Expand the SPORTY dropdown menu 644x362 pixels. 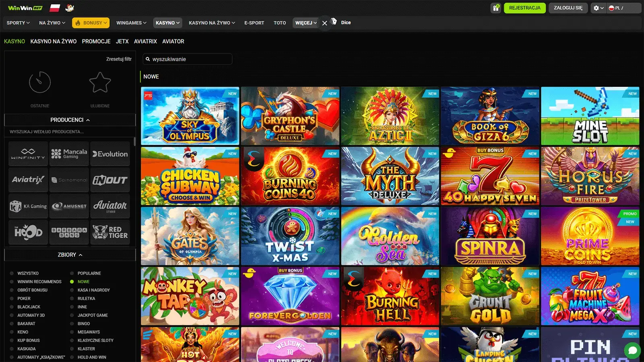click(18, 23)
